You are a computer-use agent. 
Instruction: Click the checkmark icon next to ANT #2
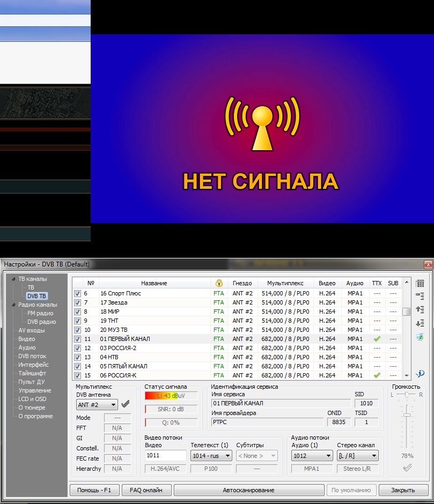[x=126, y=404]
